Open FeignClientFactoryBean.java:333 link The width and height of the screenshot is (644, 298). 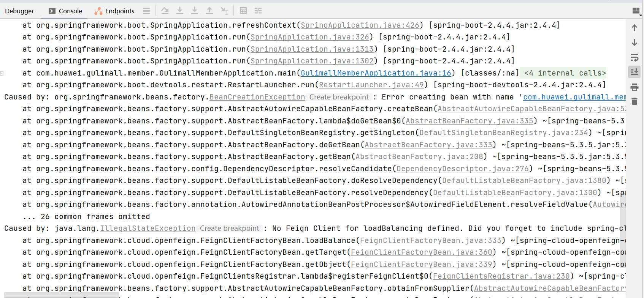tap(430, 241)
